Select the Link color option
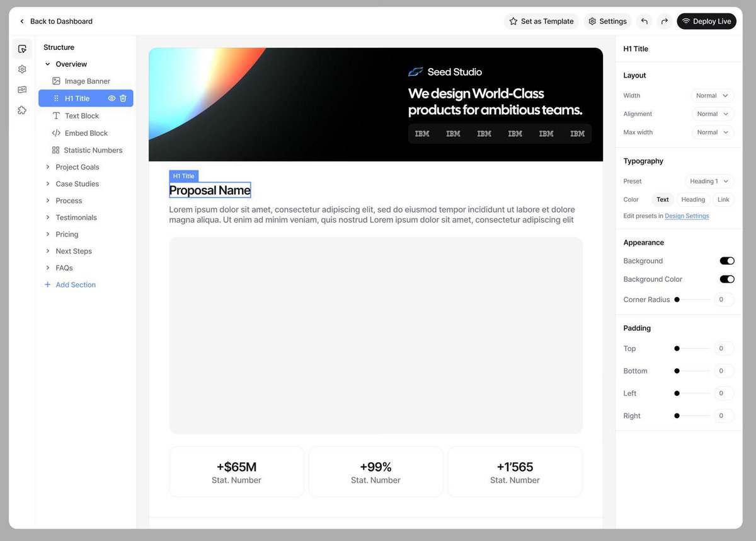This screenshot has width=756, height=541. click(x=723, y=200)
